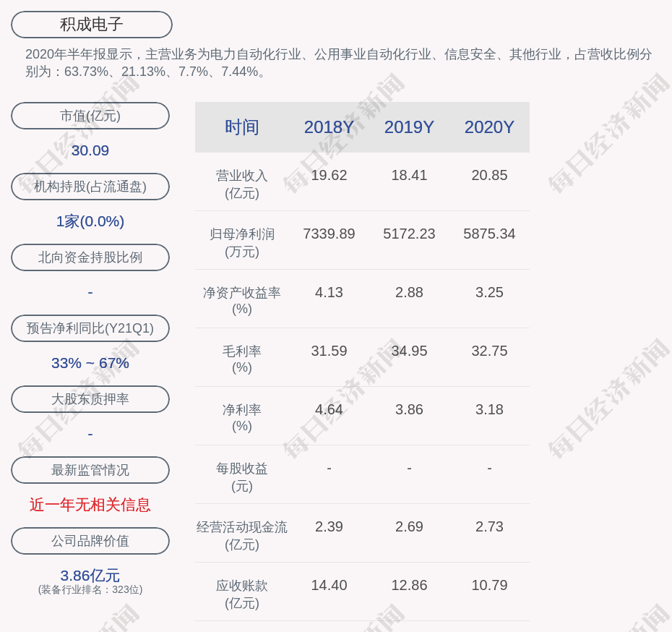Click the 积成电子 company name pill

click(x=92, y=25)
